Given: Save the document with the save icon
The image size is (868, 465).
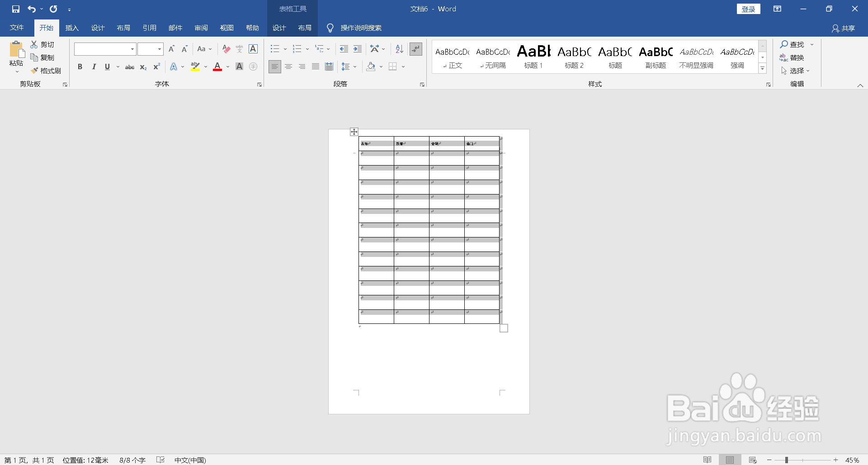Looking at the screenshot, I should click(16, 9).
